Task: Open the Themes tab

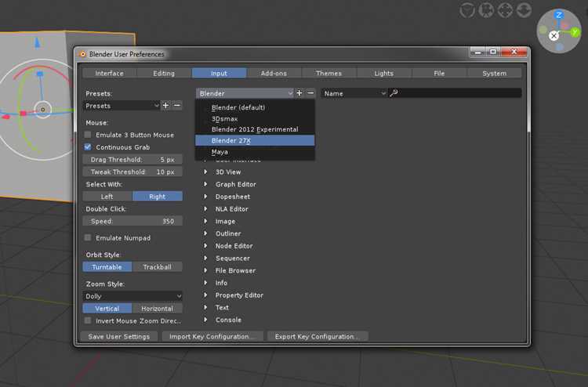Action: click(328, 73)
